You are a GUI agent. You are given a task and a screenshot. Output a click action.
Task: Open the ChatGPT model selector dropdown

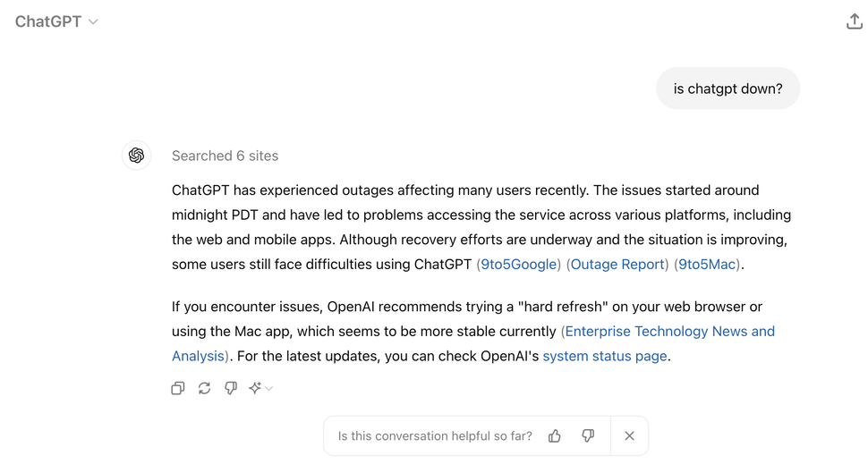tap(56, 21)
